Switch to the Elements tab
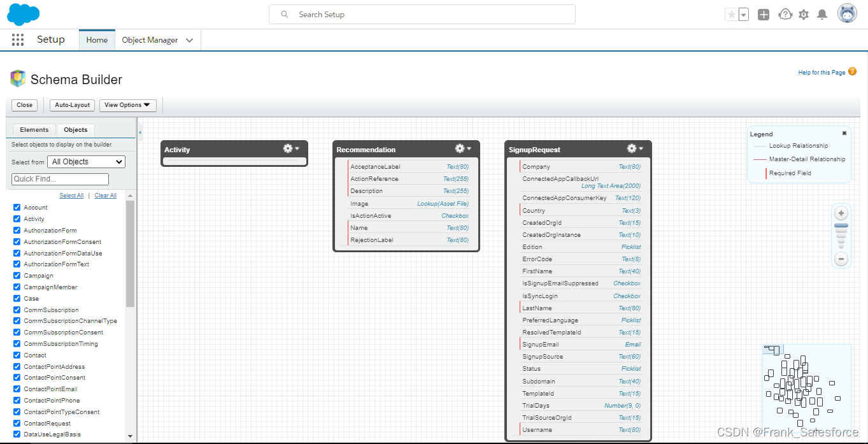This screenshot has width=868, height=444. click(33, 129)
